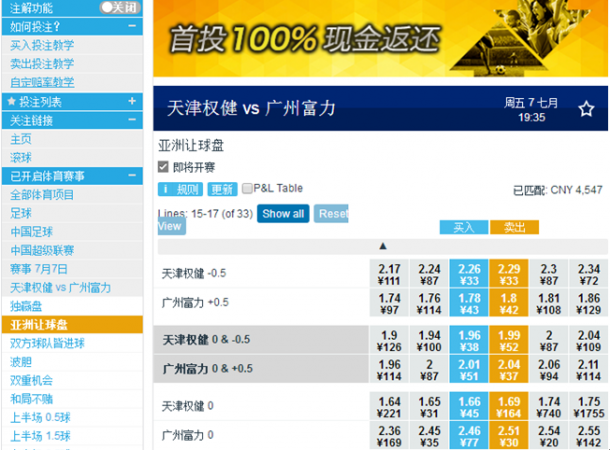Select the 亚洲让球盘 market item

click(72, 325)
